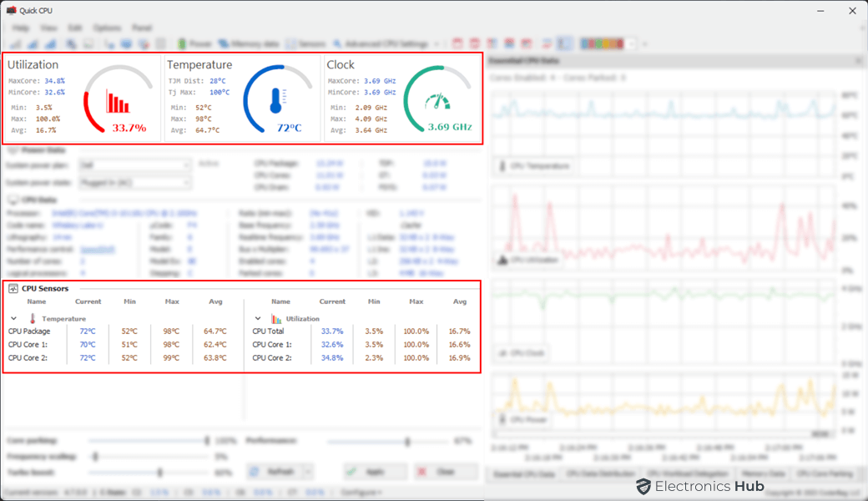
Task: Open the Refresh button dropdown arrow
Action: [x=308, y=472]
